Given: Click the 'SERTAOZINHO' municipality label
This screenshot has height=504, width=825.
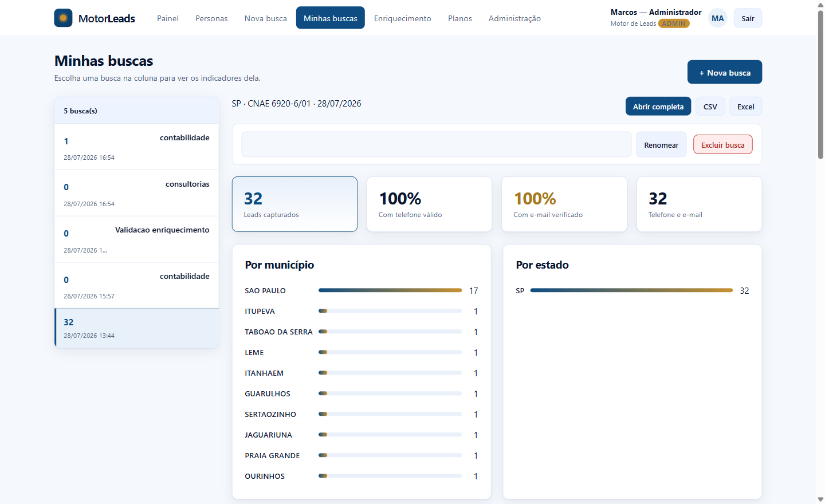Looking at the screenshot, I should (x=270, y=415).
